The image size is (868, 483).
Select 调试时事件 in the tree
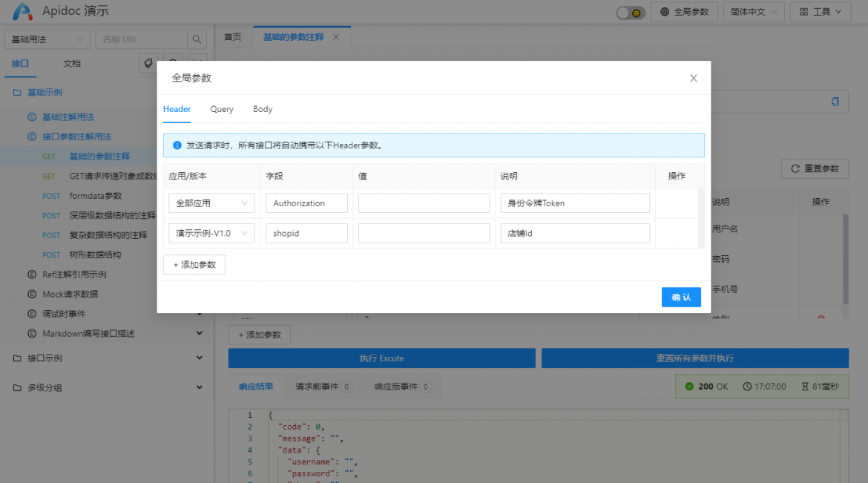(x=64, y=314)
